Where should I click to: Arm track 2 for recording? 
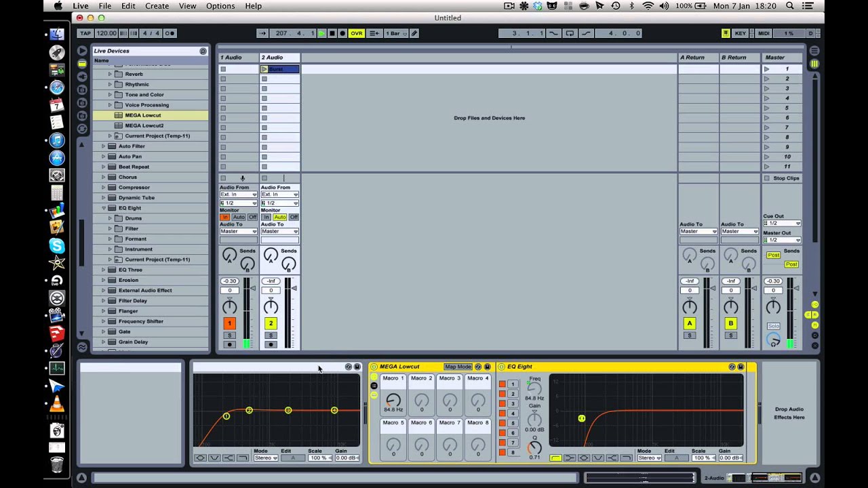coord(271,345)
